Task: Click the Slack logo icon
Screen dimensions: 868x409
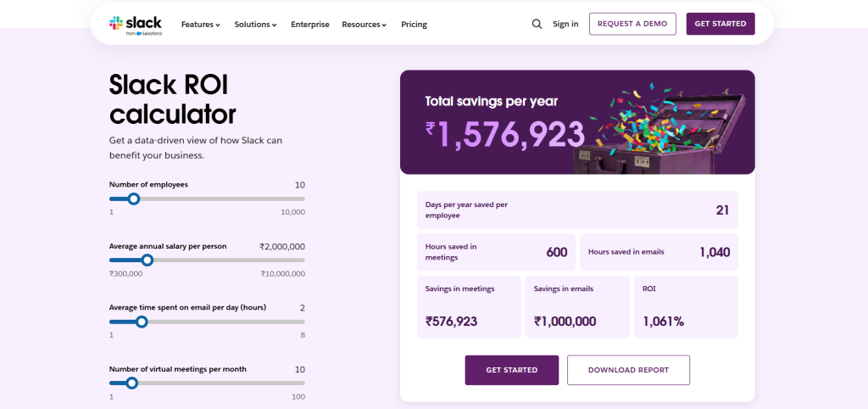Action: [116, 23]
